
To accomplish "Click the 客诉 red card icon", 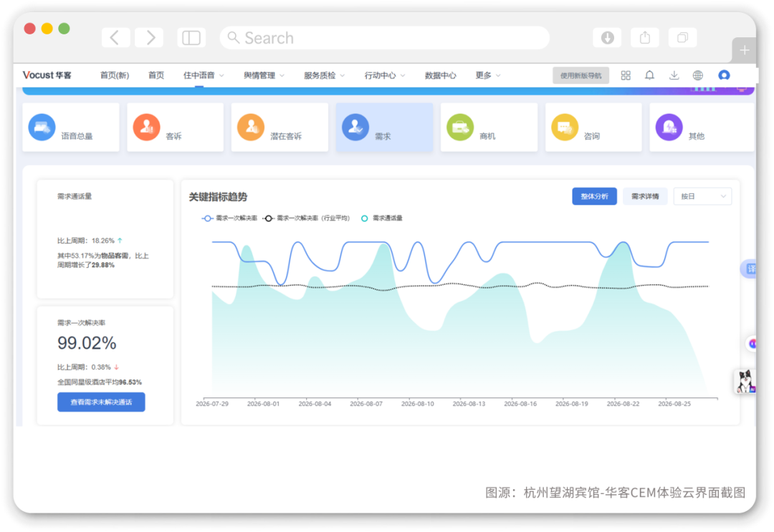I will pos(146,127).
